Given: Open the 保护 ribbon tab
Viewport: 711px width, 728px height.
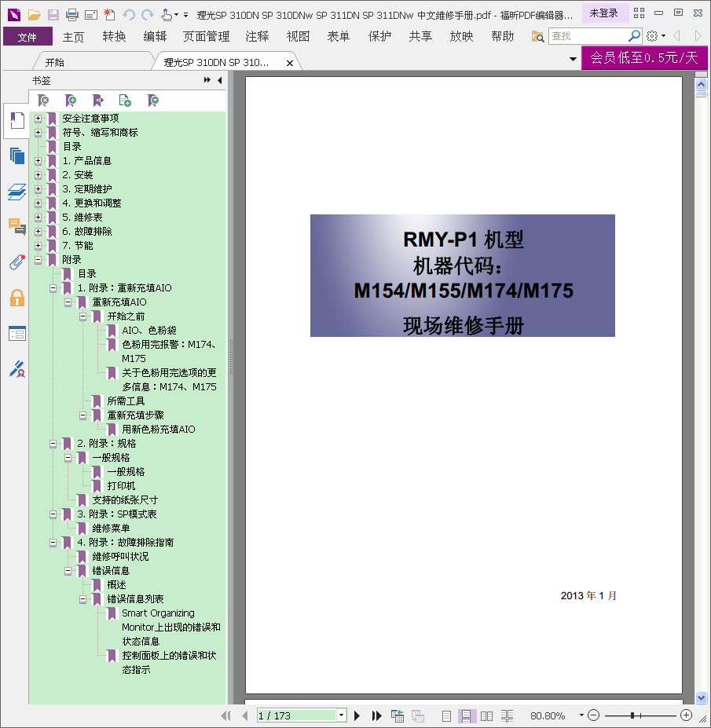Looking at the screenshot, I should click(379, 37).
